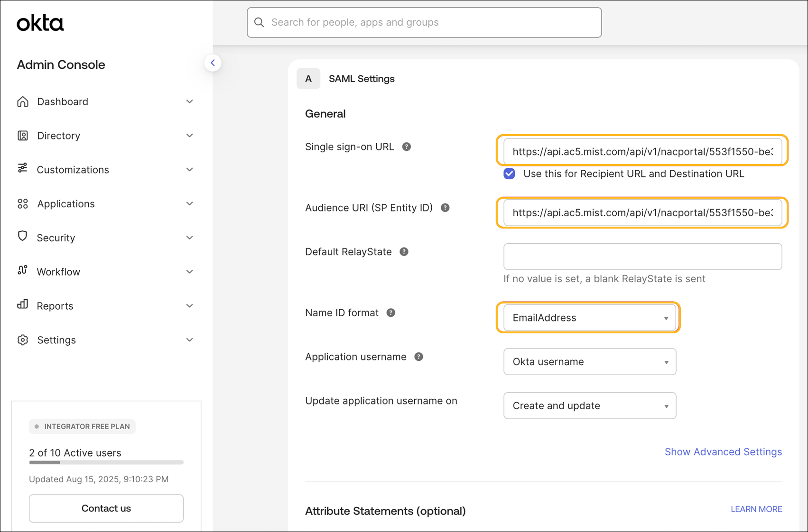Open the Application username dropdown

coord(589,362)
